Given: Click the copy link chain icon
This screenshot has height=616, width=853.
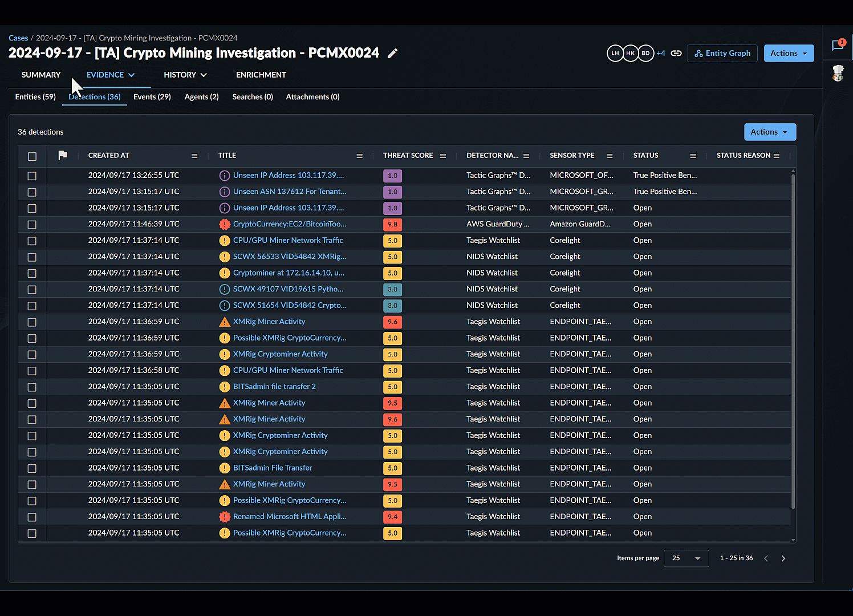Looking at the screenshot, I should click(x=676, y=53).
